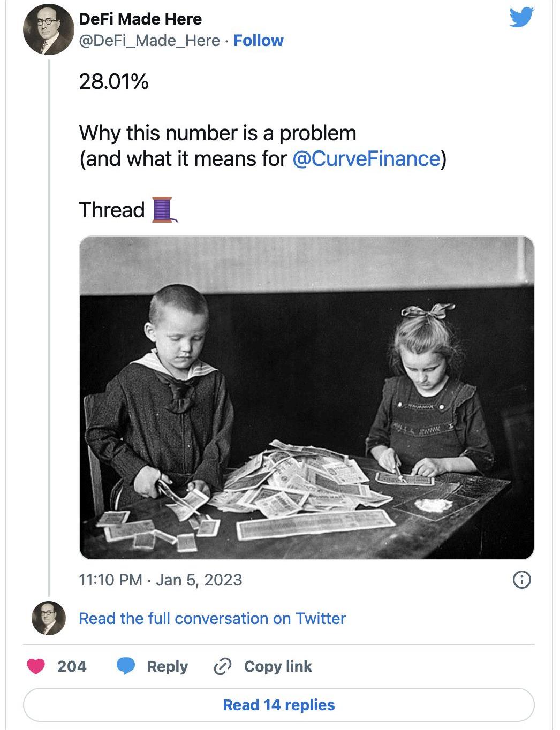Click the 204 likes count
The image size is (560, 730).
(72, 667)
